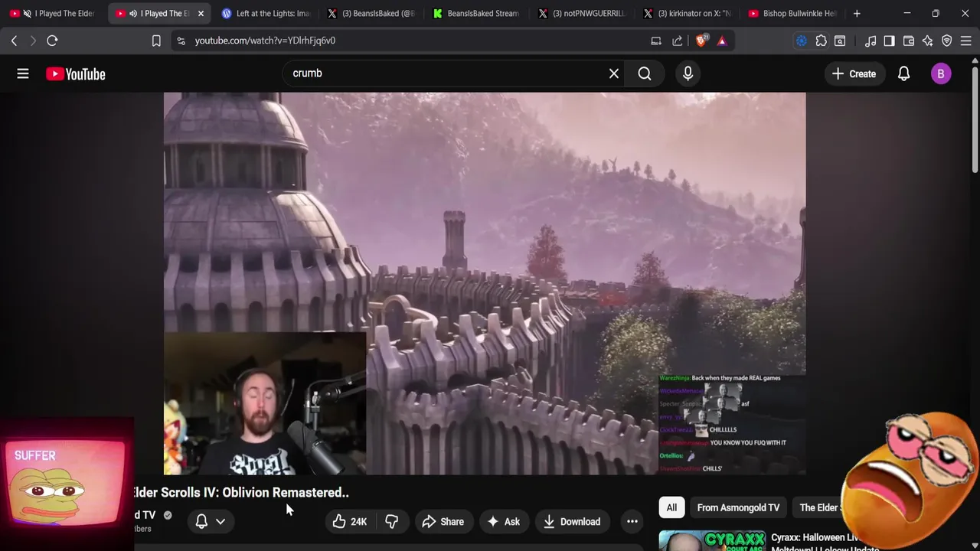
Task: Open the YouTube notifications bell
Action: 904,73
